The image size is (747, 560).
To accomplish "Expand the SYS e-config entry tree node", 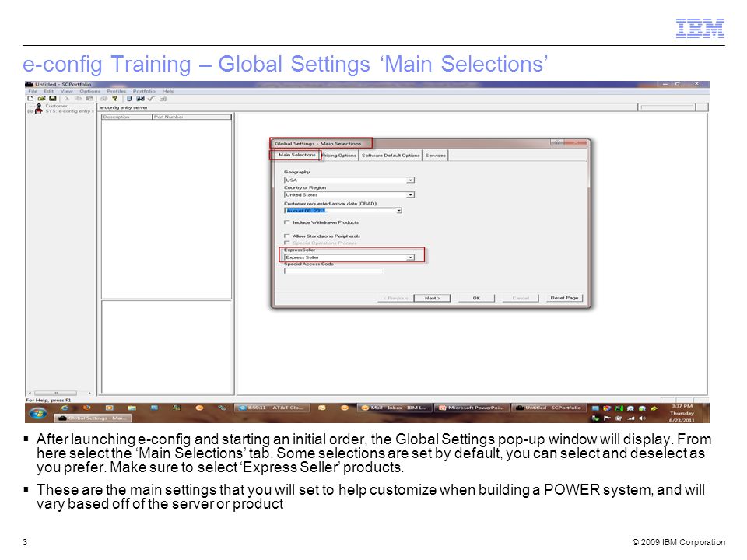I will coord(30,111).
